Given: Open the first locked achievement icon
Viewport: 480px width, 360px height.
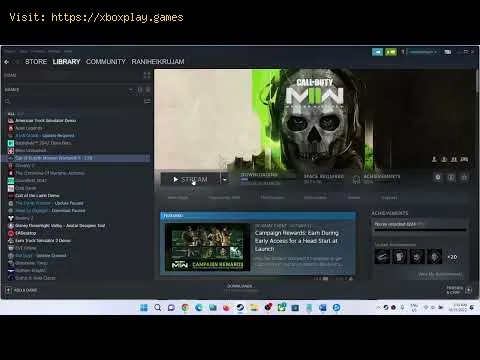Looking at the screenshot, I should point(382,256).
